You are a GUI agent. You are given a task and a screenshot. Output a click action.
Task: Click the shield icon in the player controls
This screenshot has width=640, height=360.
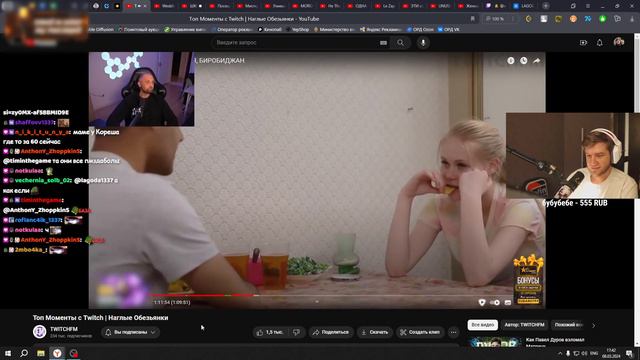(482, 302)
